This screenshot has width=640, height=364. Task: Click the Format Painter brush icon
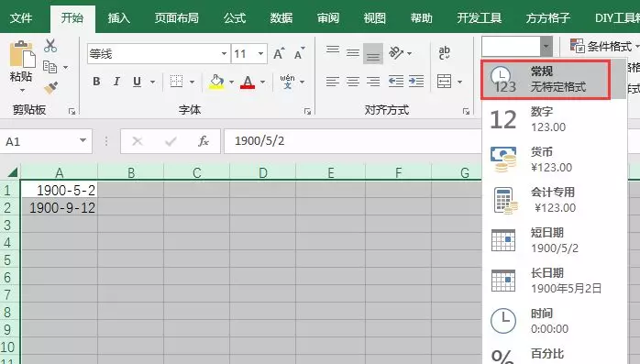(x=51, y=87)
